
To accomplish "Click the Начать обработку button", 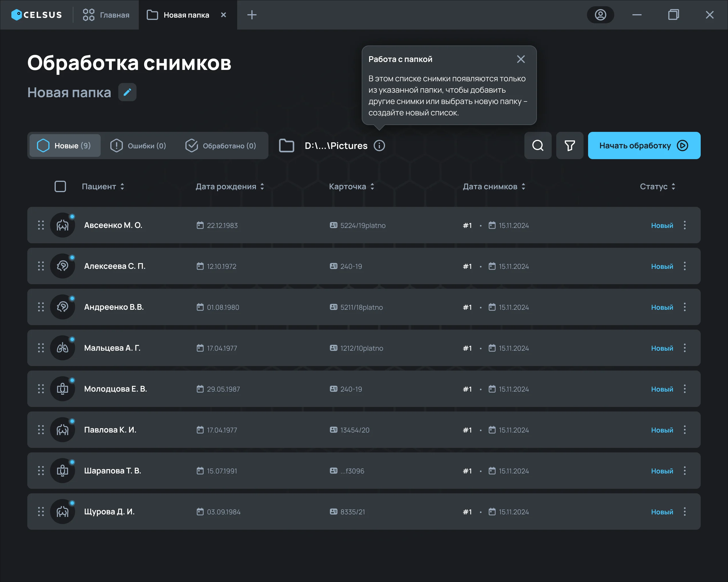I will (644, 145).
